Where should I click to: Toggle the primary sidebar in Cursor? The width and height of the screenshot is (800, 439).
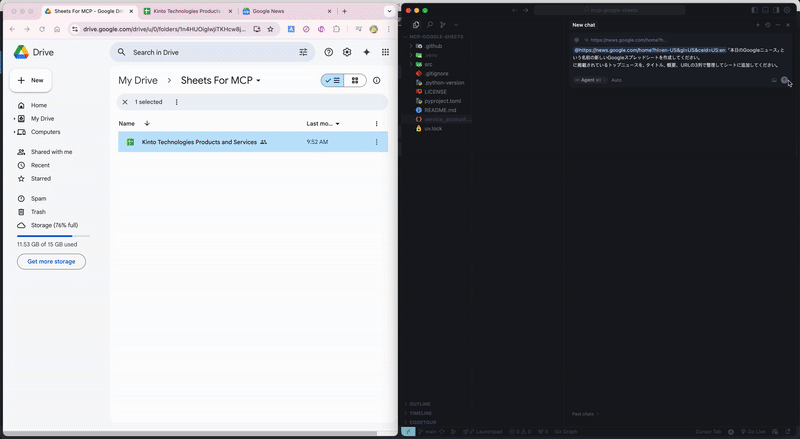pyautogui.click(x=755, y=10)
